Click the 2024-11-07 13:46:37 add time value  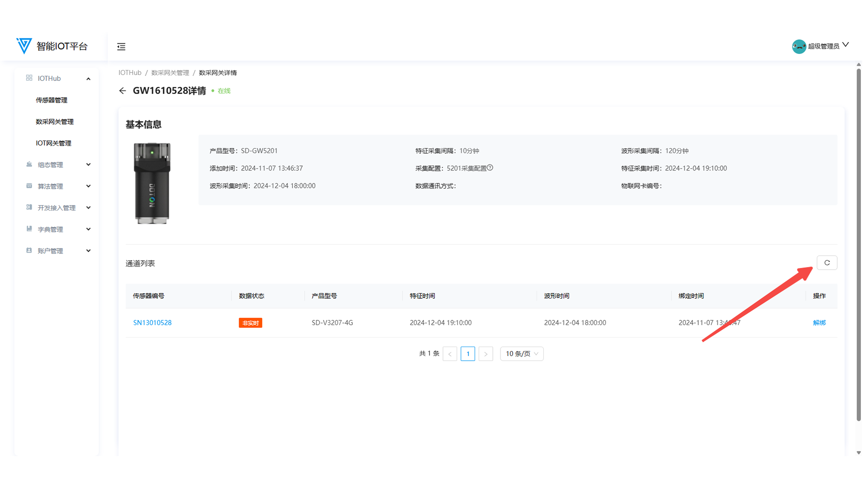pyautogui.click(x=272, y=169)
